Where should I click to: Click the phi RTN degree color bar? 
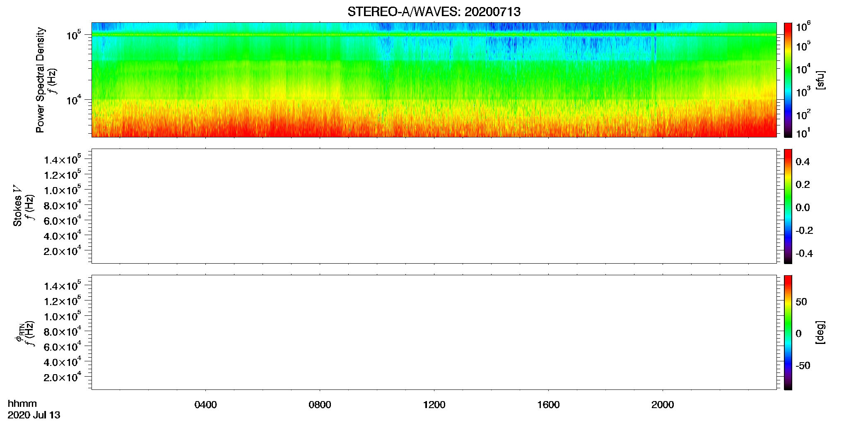coord(788,332)
